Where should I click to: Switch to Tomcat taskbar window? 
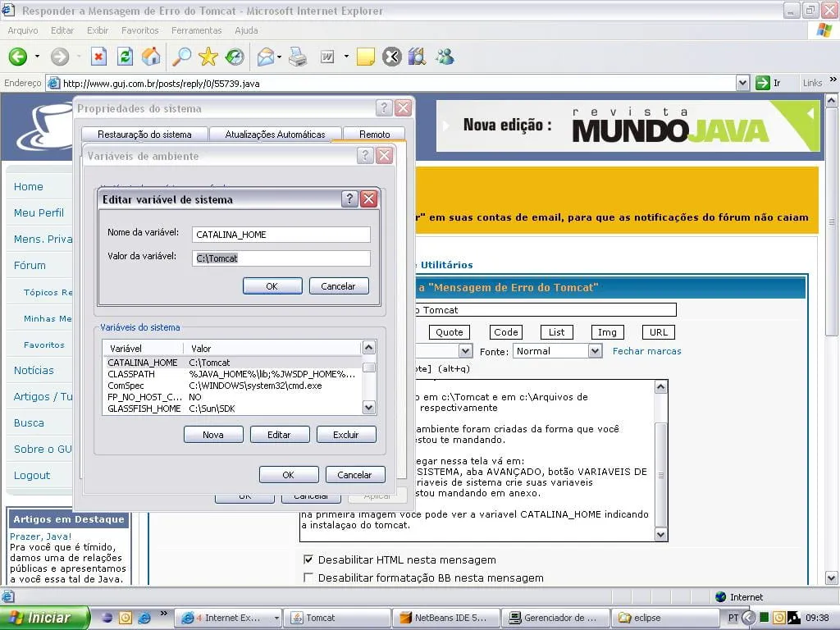(x=337, y=618)
